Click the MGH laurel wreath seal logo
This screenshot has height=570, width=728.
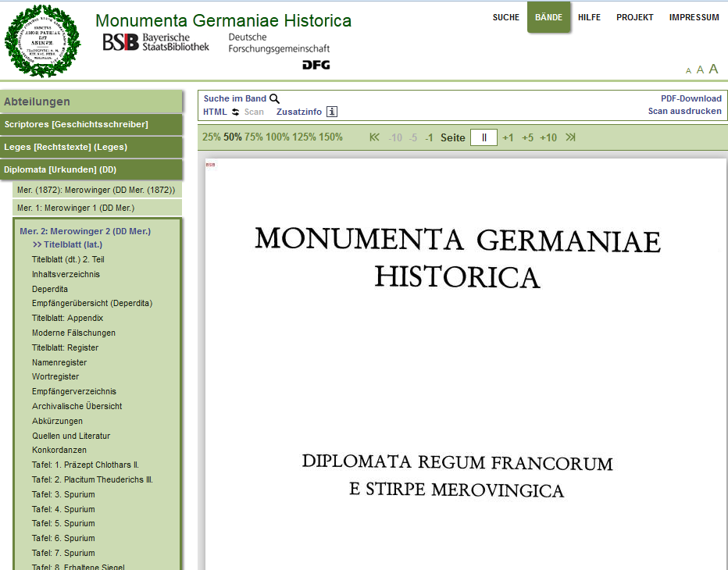pyautogui.click(x=42, y=41)
